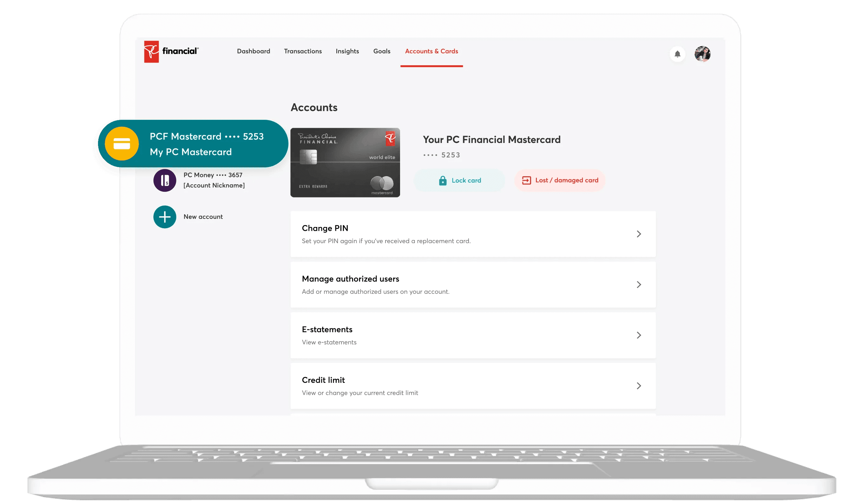Click the World Elite Mastercard image
849x504 pixels.
click(345, 163)
